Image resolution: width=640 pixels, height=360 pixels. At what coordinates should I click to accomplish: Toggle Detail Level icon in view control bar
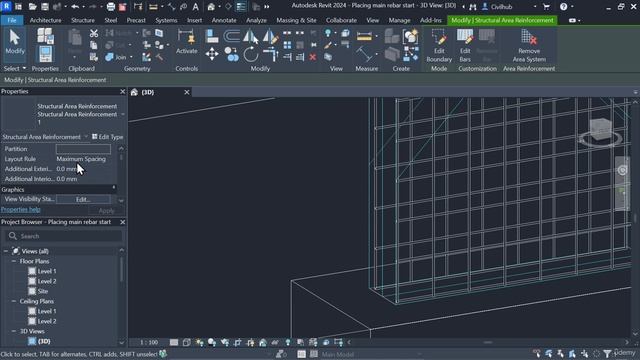[x=174, y=342]
